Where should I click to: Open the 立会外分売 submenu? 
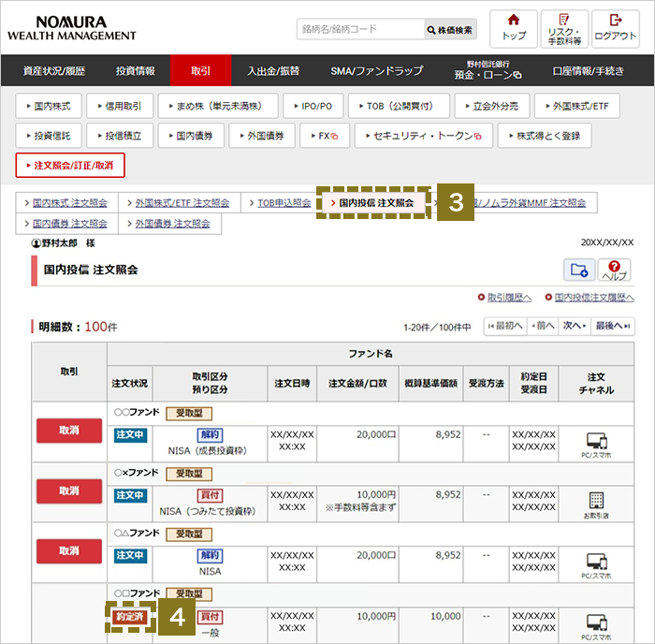[x=492, y=106]
